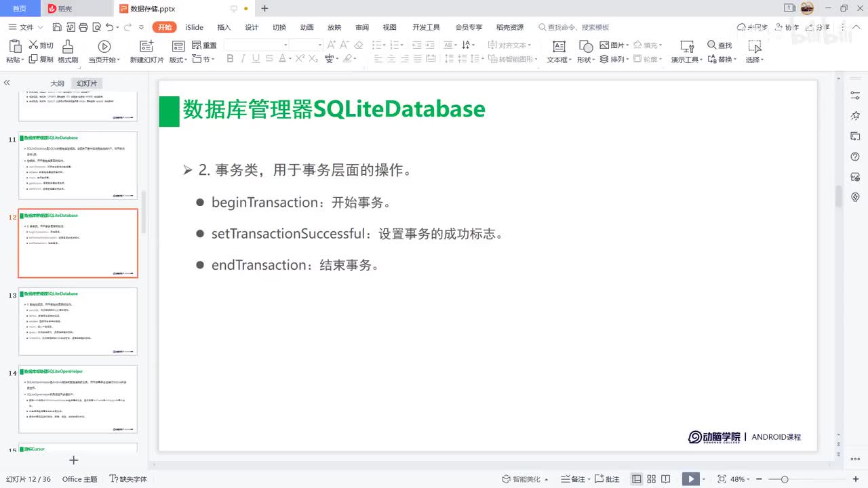Switch to slide sorter view
The width and height of the screenshot is (868, 488).
652,479
